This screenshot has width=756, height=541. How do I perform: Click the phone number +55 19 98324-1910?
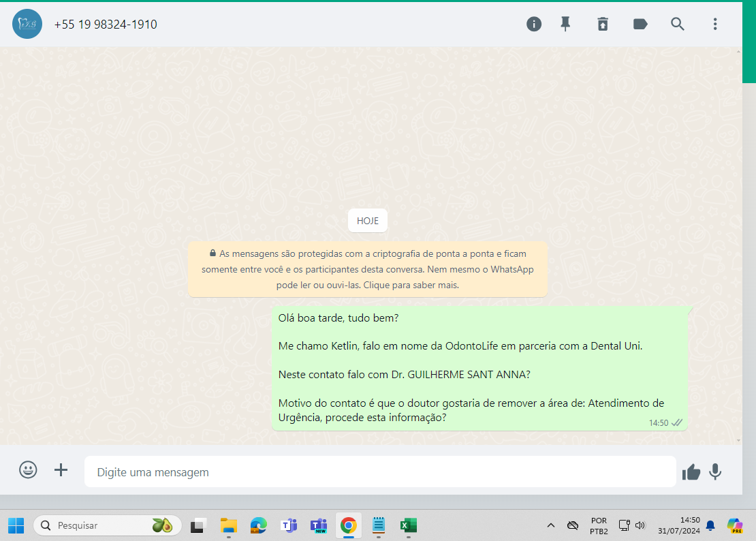(106, 25)
